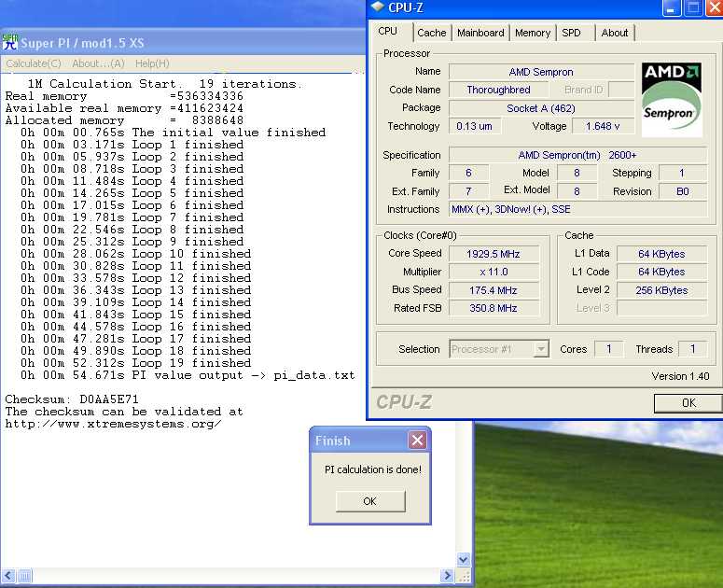Click the Voltage value 1.648 v

click(603, 126)
